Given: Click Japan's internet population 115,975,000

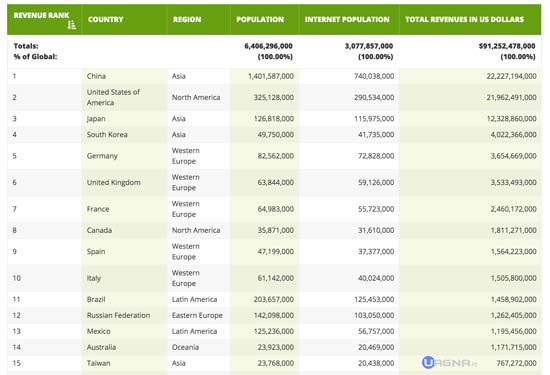Looking at the screenshot, I should coord(374,119).
